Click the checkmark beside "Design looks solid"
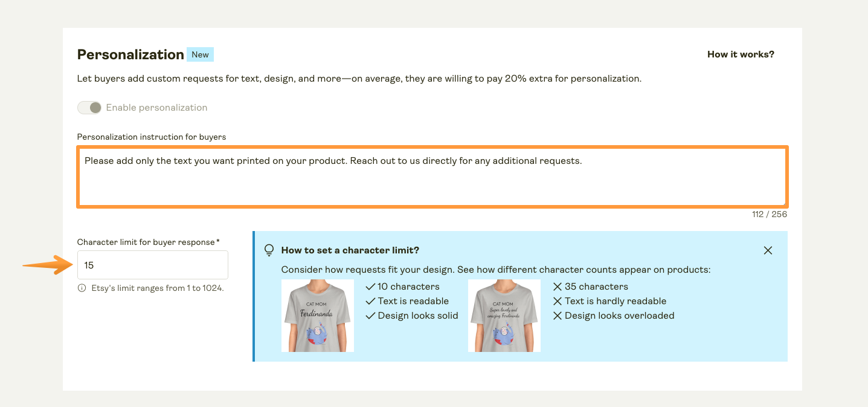The height and width of the screenshot is (407, 868). (370, 315)
